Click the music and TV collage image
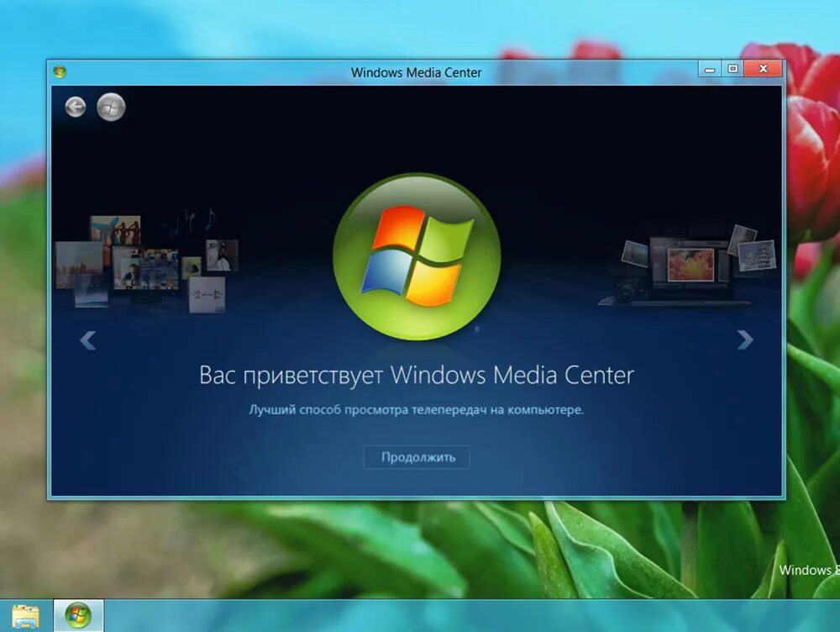Screen dimensions: 840x632 point(146,261)
